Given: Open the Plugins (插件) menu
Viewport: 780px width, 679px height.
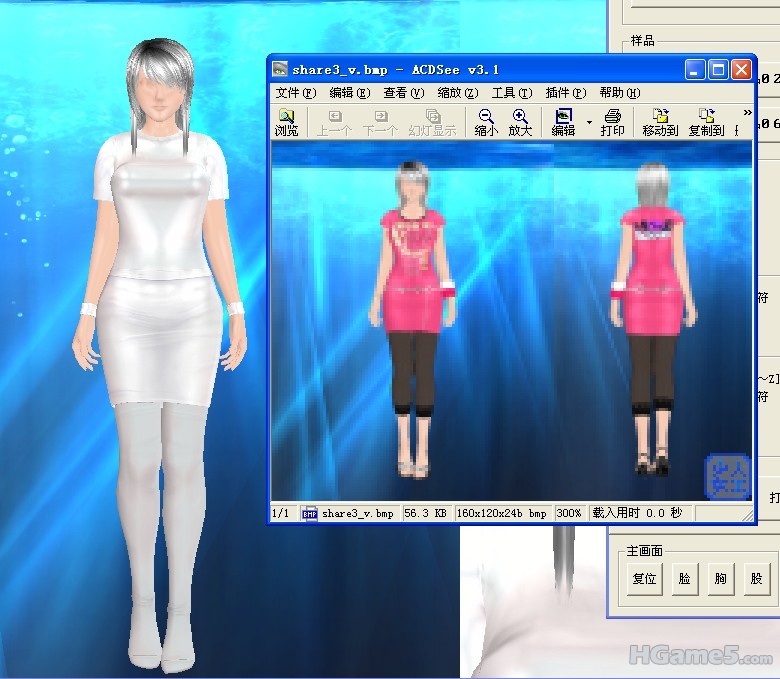Looking at the screenshot, I should tap(565, 93).
